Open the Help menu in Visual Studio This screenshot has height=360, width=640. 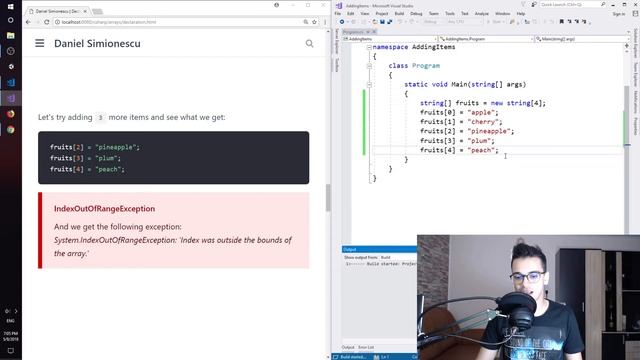click(x=521, y=13)
